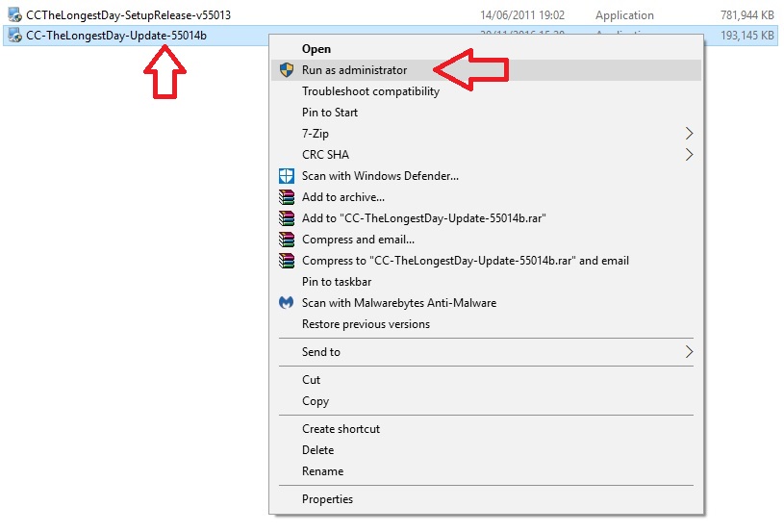Select file name CC-TheLongestDay-Update-55014b

(116, 36)
